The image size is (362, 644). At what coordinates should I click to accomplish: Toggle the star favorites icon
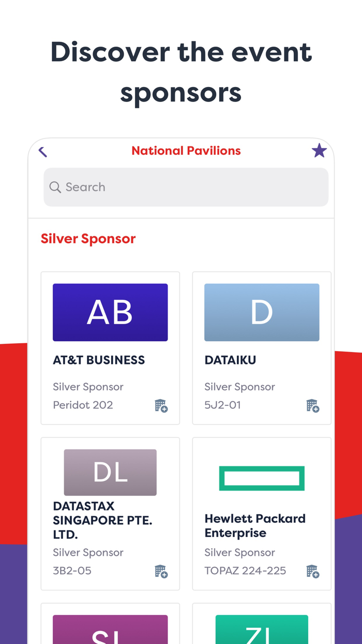click(x=319, y=150)
